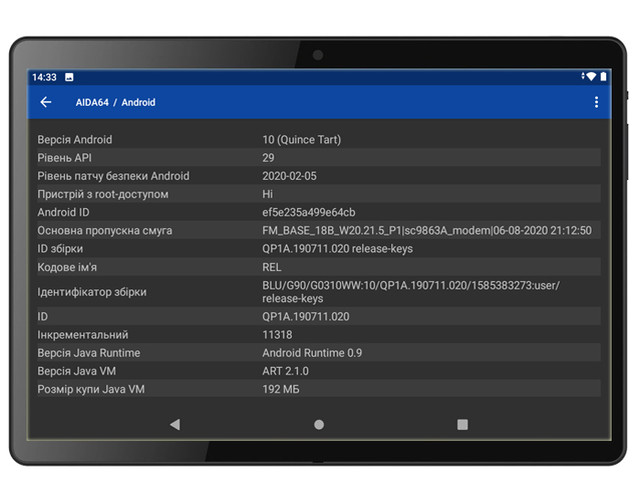
Task: Tap the battery status icon
Action: coord(604,77)
